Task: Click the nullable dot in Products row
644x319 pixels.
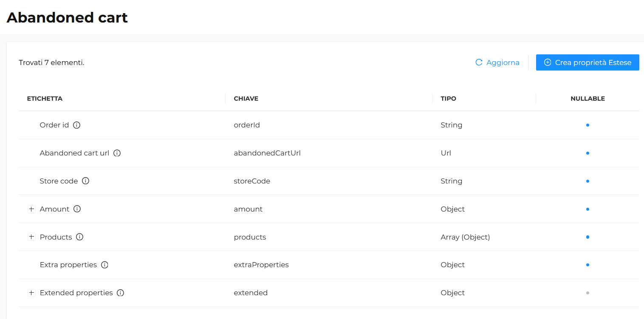Action: tap(588, 237)
